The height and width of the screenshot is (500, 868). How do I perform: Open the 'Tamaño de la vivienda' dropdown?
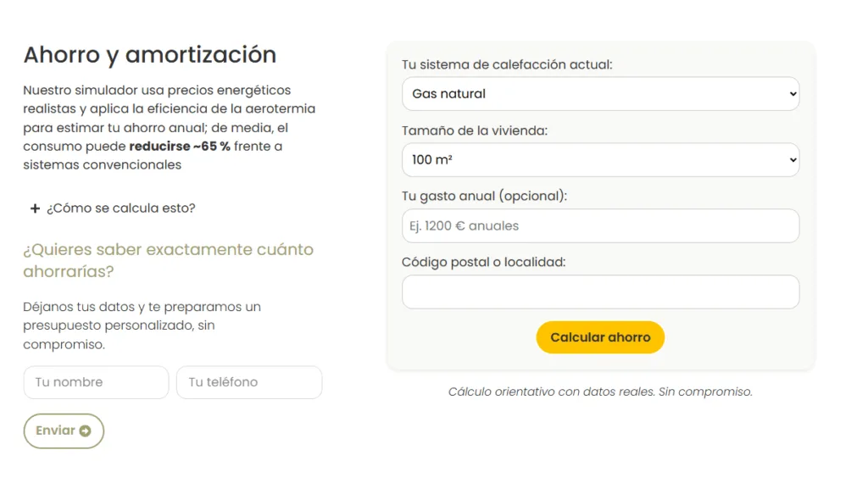[x=600, y=159]
